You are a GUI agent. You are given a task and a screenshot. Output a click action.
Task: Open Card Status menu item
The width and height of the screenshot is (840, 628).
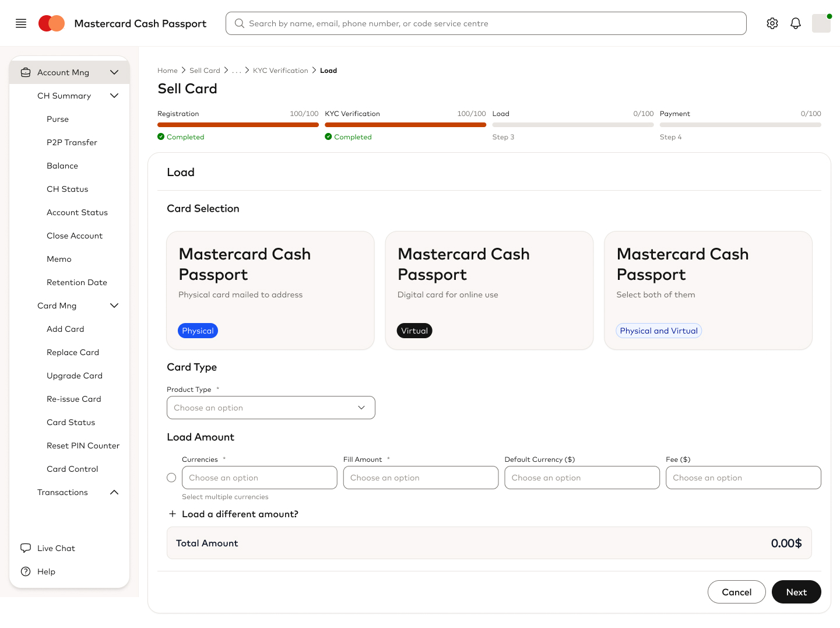[71, 422]
